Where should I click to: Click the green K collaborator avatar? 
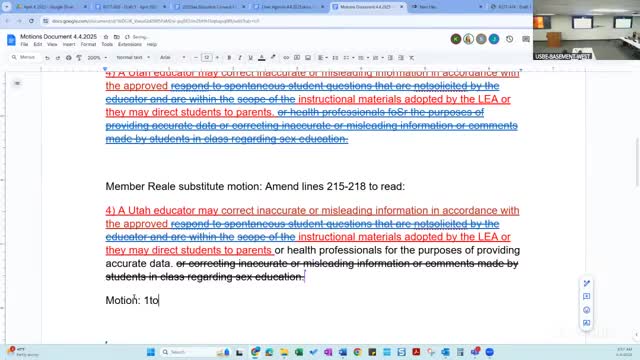[x=456, y=39]
